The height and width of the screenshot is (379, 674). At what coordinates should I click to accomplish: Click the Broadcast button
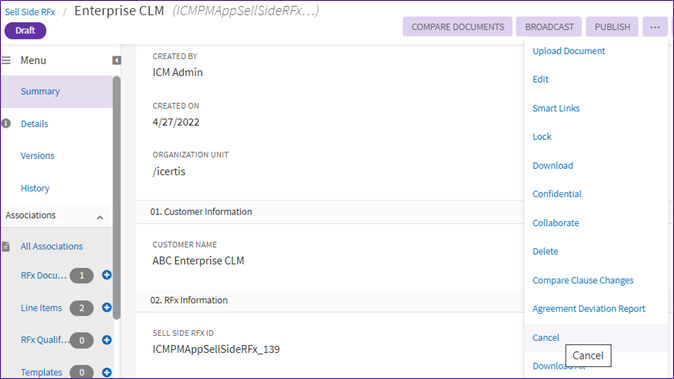tap(549, 27)
